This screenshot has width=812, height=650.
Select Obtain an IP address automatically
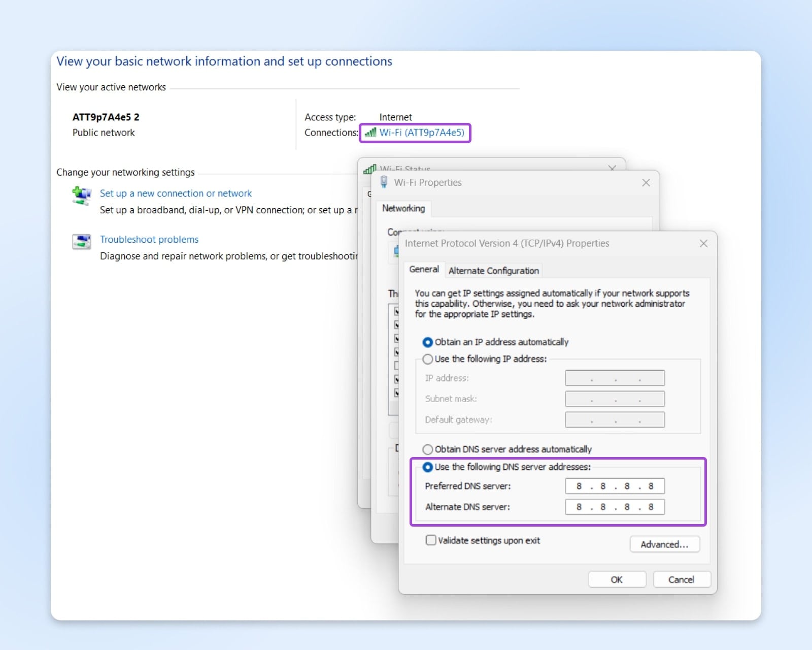(428, 342)
